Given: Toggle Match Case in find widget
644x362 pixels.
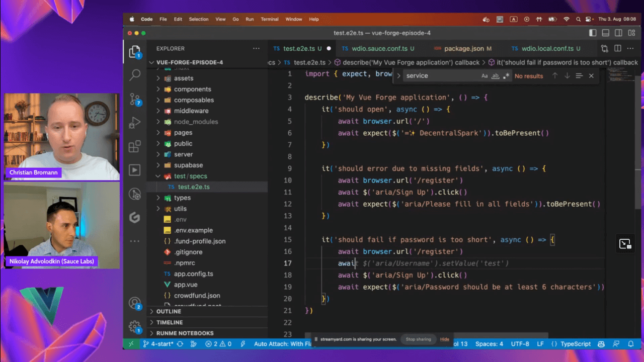Looking at the screenshot, I should tap(485, 76).
